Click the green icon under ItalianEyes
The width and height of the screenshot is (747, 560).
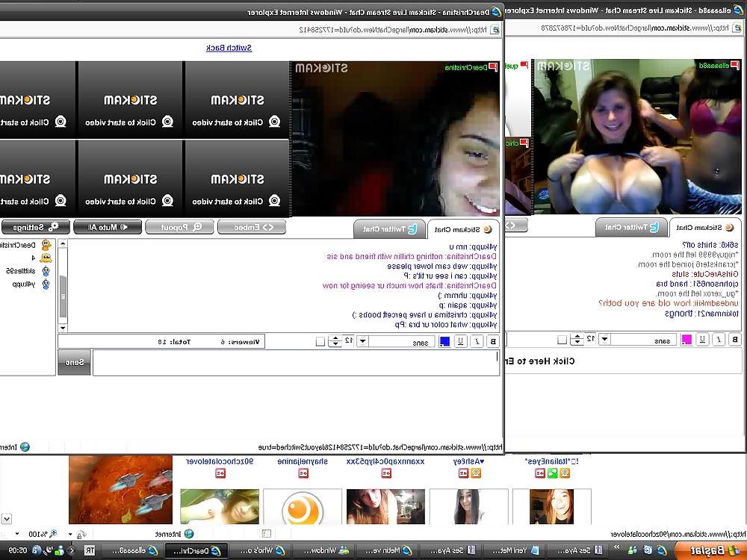pos(552,473)
